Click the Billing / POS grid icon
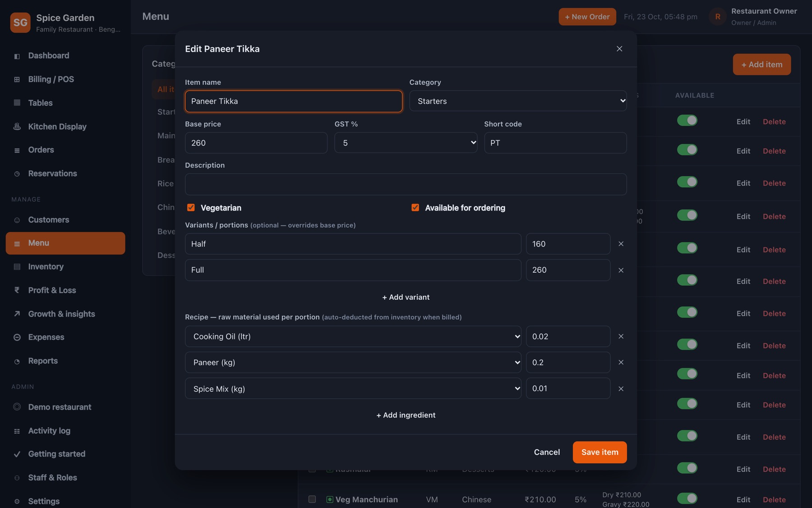812x508 pixels. 17,79
